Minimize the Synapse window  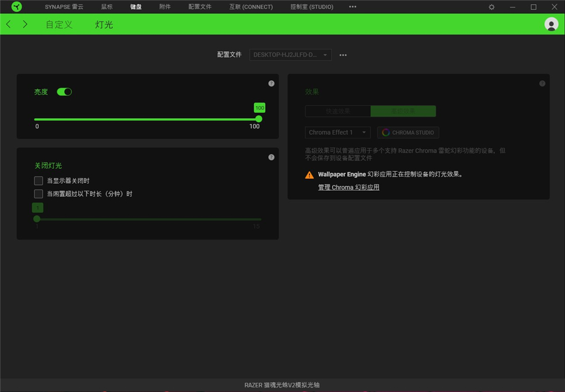click(x=513, y=7)
